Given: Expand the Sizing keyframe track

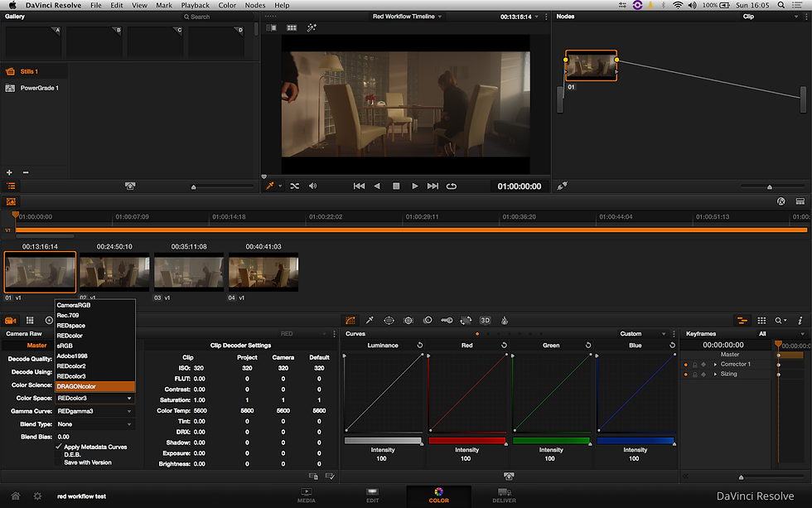Looking at the screenshot, I should (x=716, y=374).
